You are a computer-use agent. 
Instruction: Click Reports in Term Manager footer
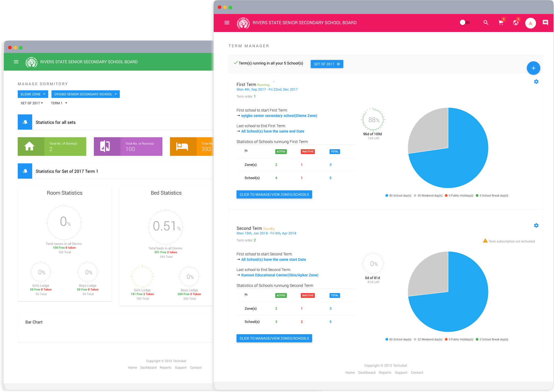[385, 372]
